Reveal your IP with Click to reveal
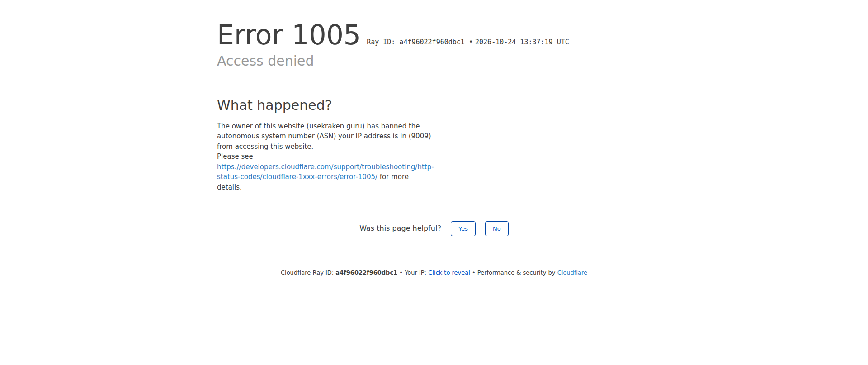The width and height of the screenshot is (868, 365). (x=449, y=273)
